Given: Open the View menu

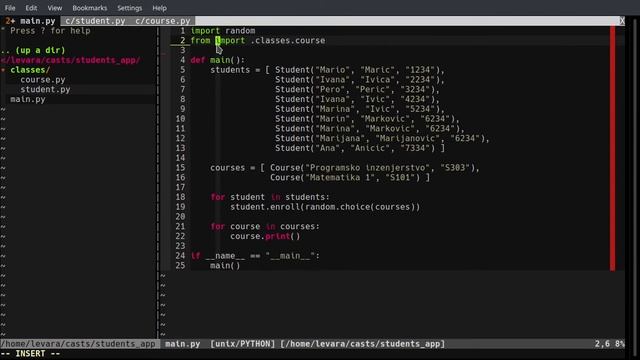Looking at the screenshot, I should tap(55, 8).
